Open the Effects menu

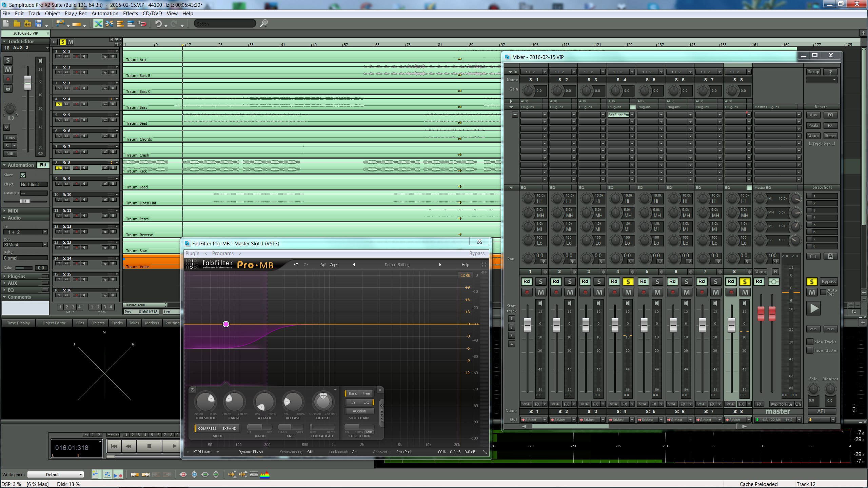[x=130, y=14]
